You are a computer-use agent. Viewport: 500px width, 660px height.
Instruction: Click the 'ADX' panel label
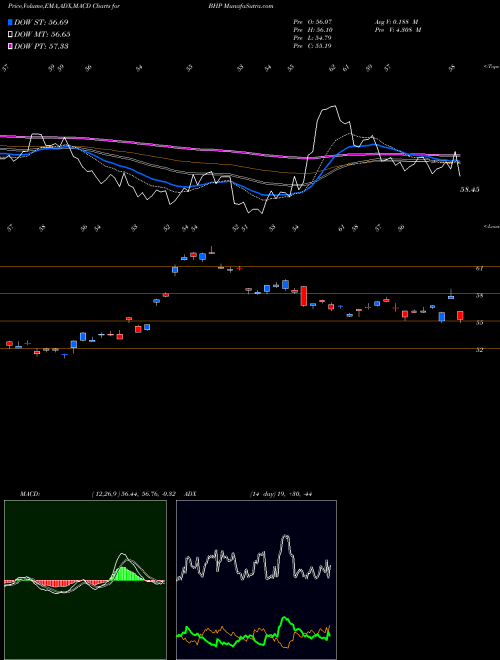(191, 494)
